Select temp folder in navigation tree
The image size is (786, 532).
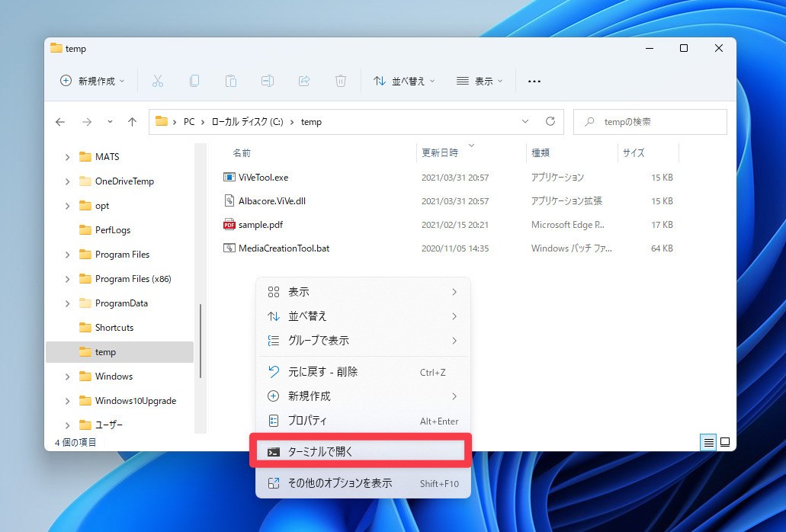click(119, 352)
